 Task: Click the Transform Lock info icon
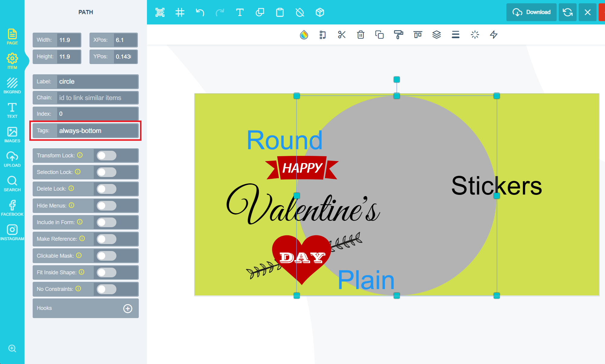tap(80, 155)
